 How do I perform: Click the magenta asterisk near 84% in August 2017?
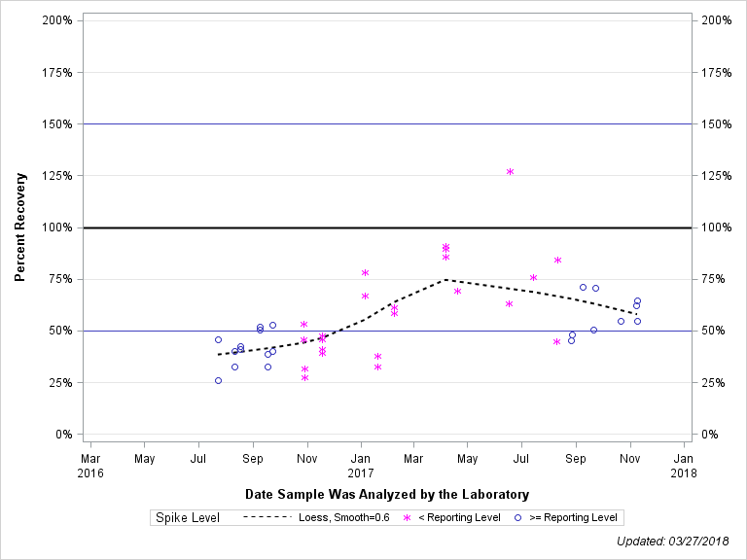click(557, 260)
